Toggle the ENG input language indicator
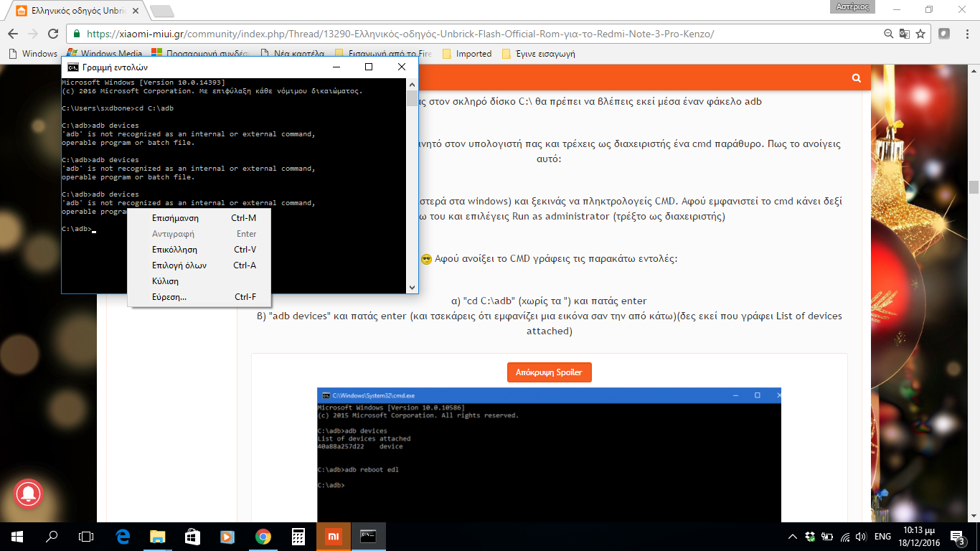Screen dimensions: 980x551 (883, 537)
